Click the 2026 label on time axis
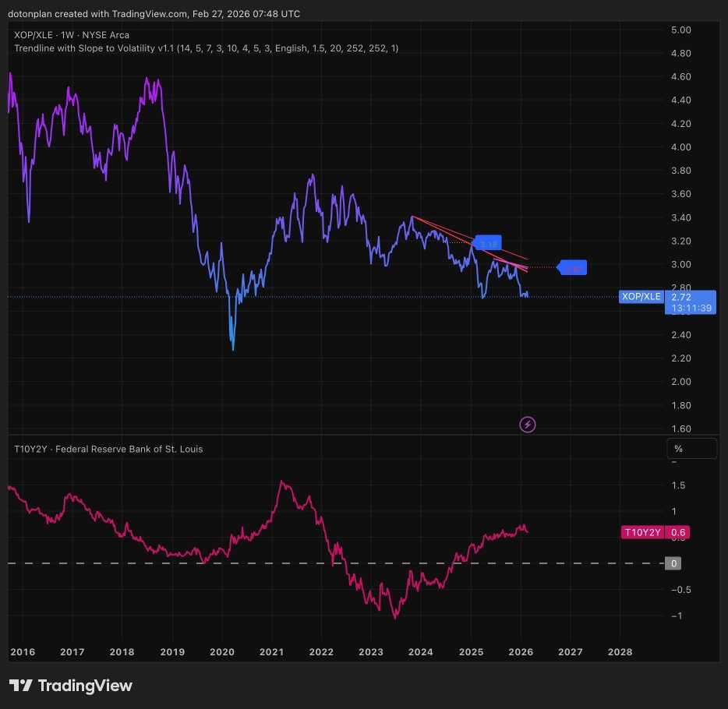 521,652
